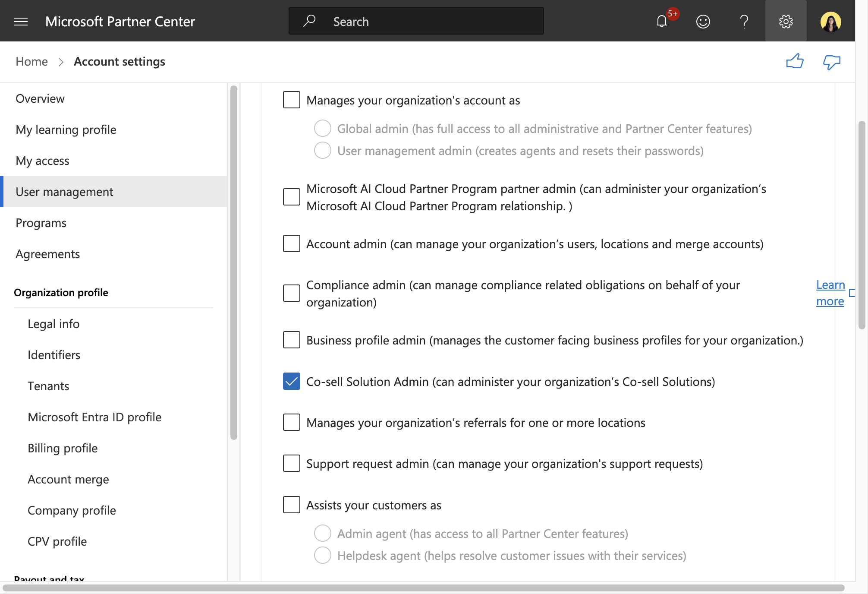The height and width of the screenshot is (594, 868).
Task: Click the thumbs down icon
Action: click(832, 62)
